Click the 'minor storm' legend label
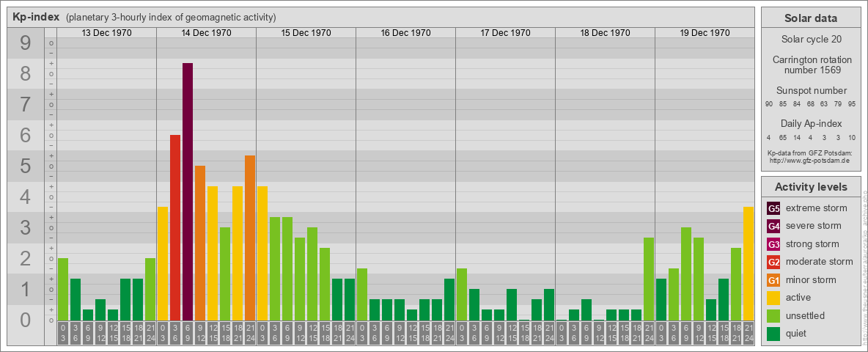Screen dimensions: 868x352 tap(811, 280)
